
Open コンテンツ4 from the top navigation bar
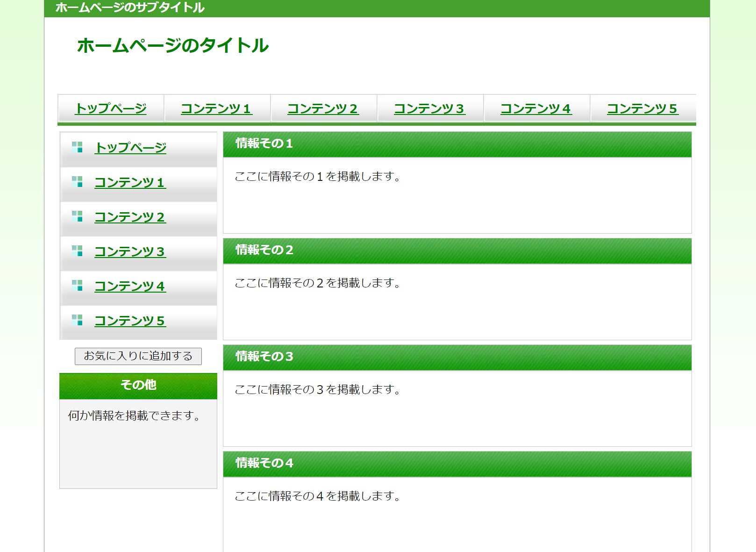click(536, 108)
